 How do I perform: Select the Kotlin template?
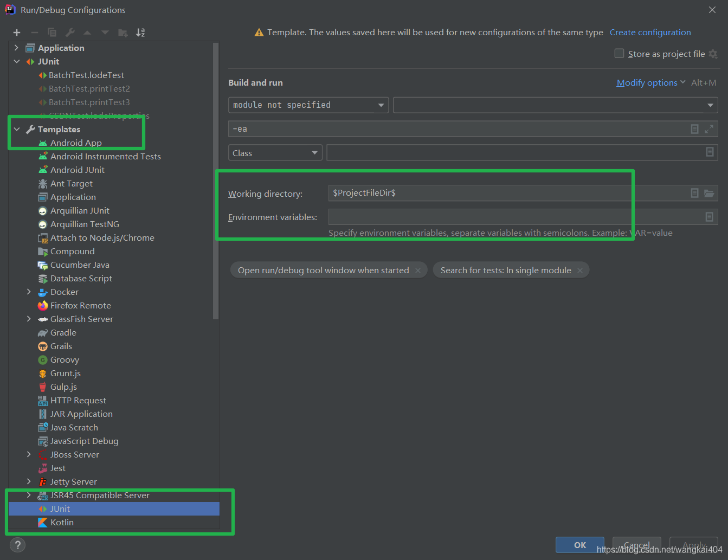tap(62, 522)
